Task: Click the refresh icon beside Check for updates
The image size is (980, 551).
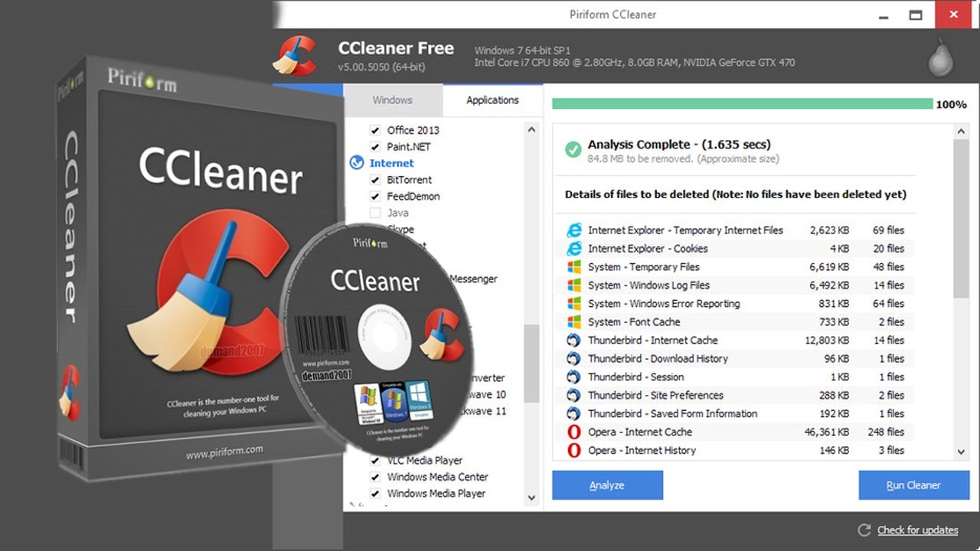Action: pyautogui.click(x=864, y=530)
